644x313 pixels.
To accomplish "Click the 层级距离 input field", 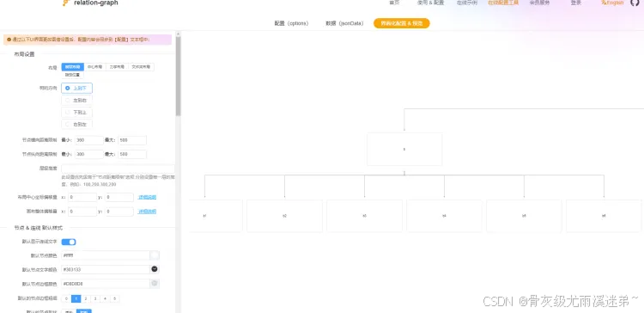I will [118, 169].
